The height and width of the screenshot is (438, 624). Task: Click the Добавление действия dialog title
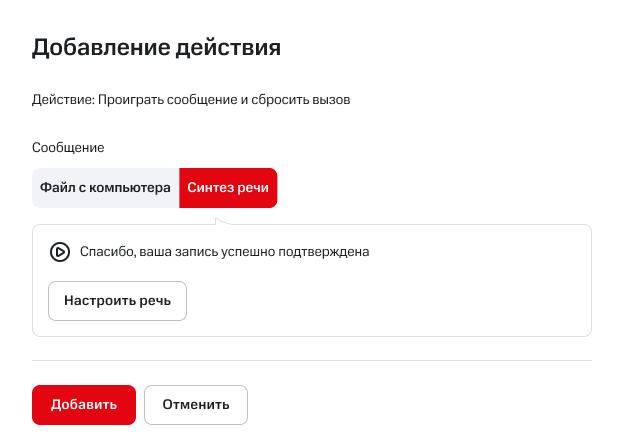tap(156, 47)
